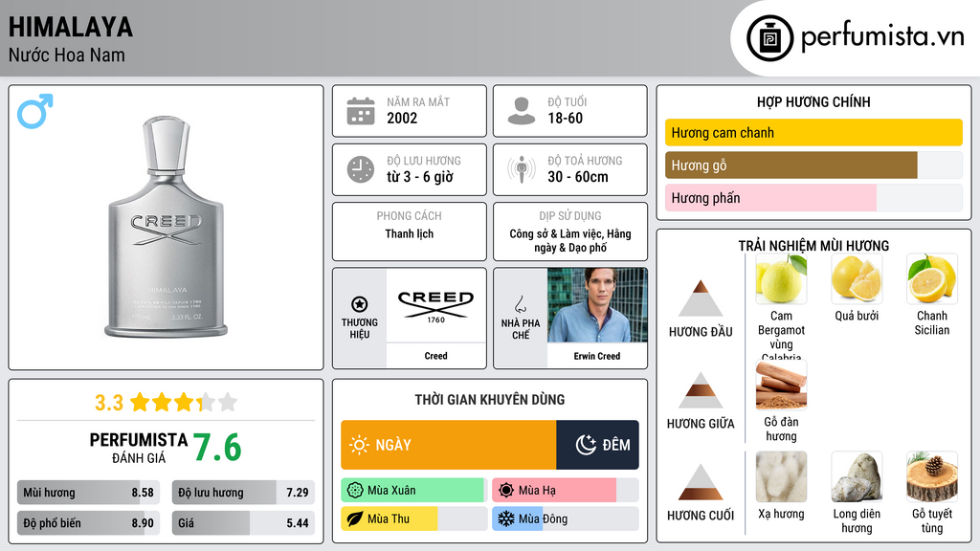The height and width of the screenshot is (551, 980).
Task: Click the red Mùa Hạ season bar
Action: coord(554,491)
